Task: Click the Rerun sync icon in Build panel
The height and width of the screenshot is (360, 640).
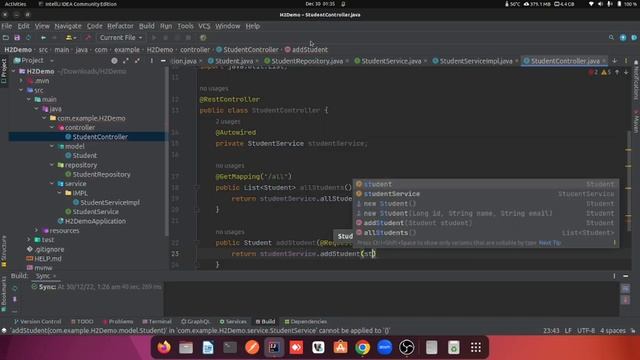Action: click(x=15, y=288)
